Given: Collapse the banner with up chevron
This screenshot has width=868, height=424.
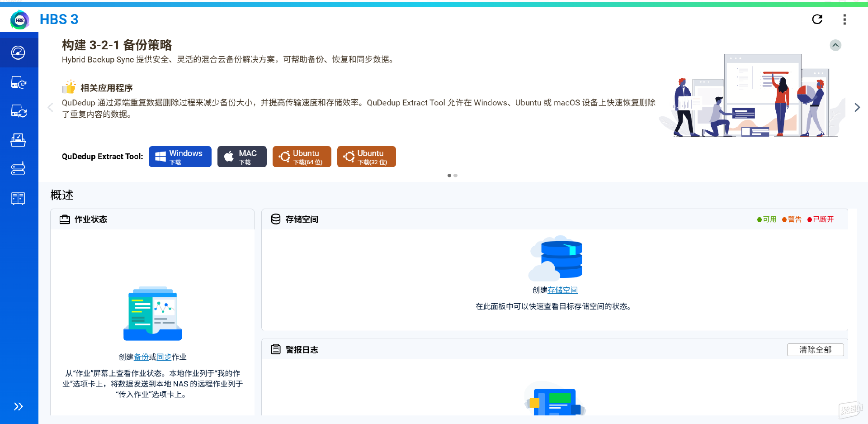Looking at the screenshot, I should 835,45.
